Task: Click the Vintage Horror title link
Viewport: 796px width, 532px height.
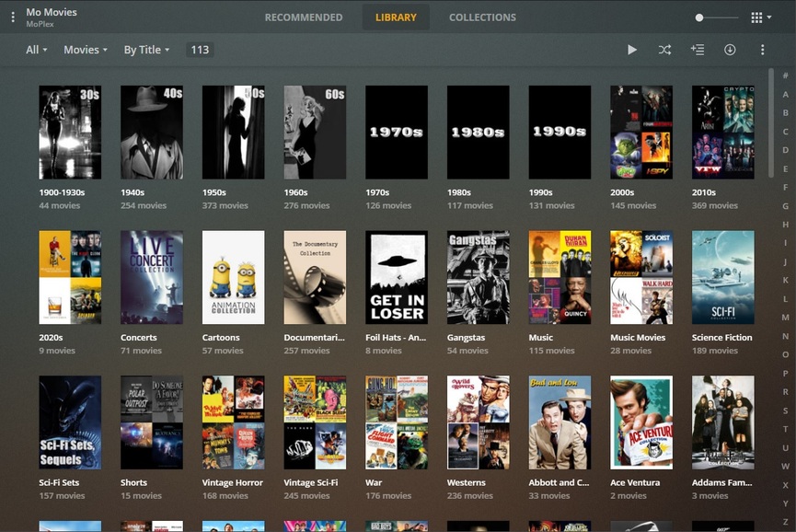Action: (x=233, y=482)
